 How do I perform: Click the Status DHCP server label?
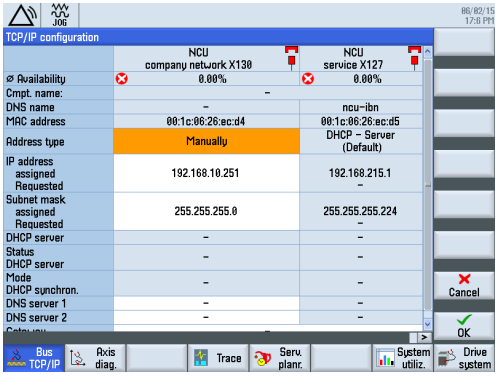point(35,258)
